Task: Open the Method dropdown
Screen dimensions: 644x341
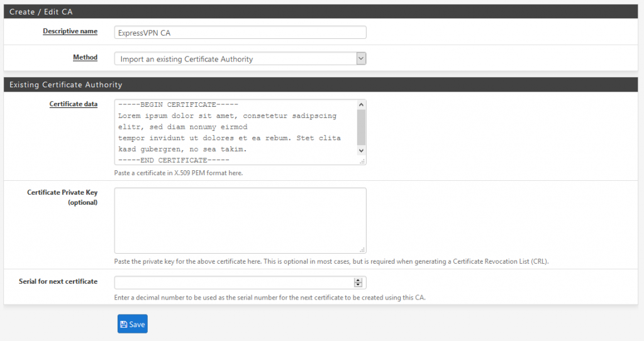Action: [x=240, y=58]
